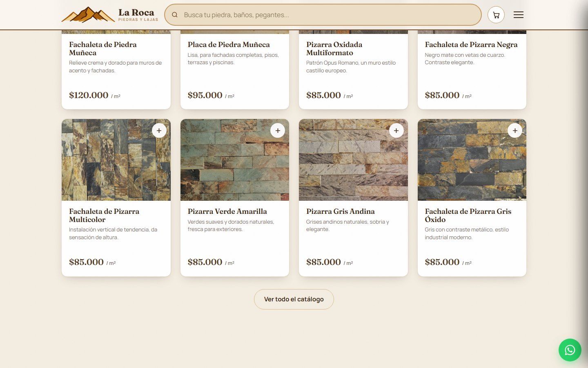Click 'Relieve crema y dorado' description
Viewport: 588px width, 368px height.
[115, 67]
